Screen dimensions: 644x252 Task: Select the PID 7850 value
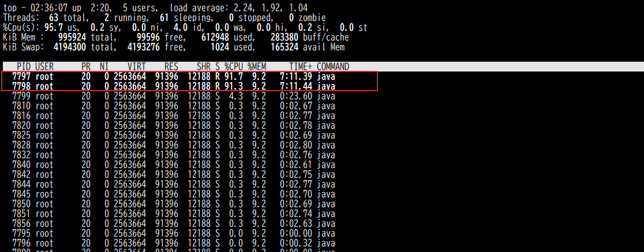[21, 204]
